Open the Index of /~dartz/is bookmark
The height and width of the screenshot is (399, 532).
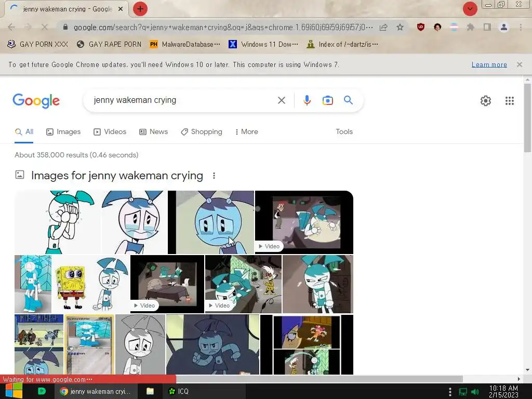342,45
